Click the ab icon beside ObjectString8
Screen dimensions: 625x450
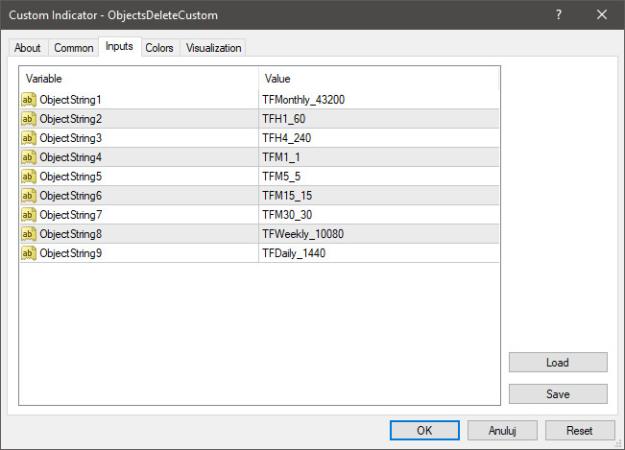[28, 234]
